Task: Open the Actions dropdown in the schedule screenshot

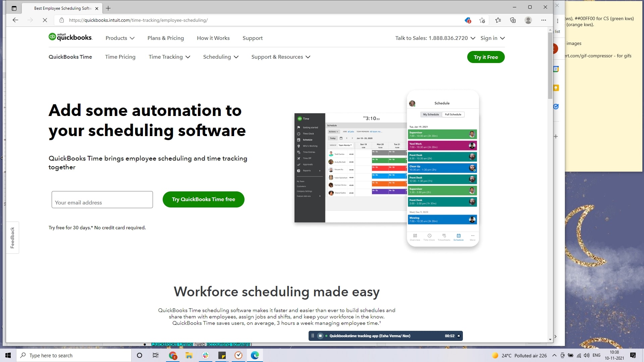Action: (x=334, y=132)
